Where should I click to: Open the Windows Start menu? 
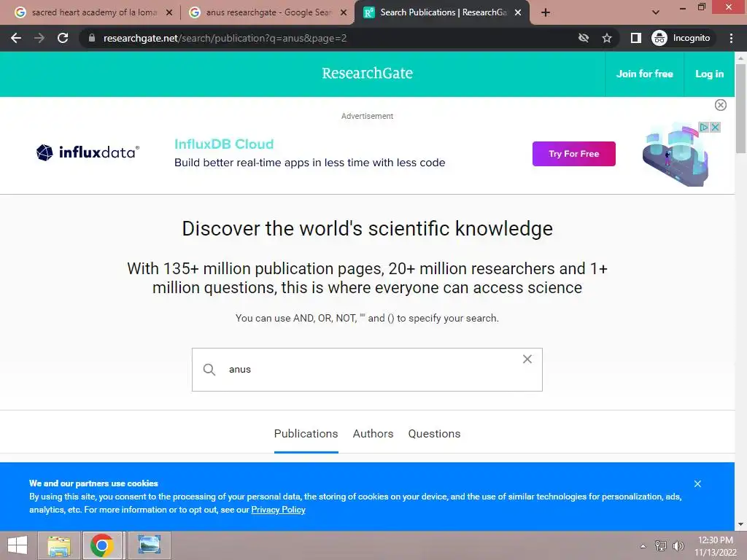(18, 545)
